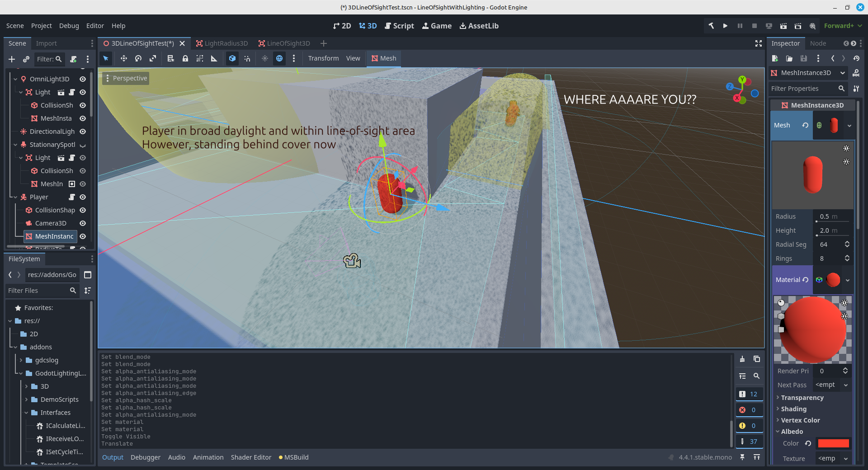This screenshot has height=470, width=868.
Task: Collapse the Interfaces folder
Action: point(26,413)
